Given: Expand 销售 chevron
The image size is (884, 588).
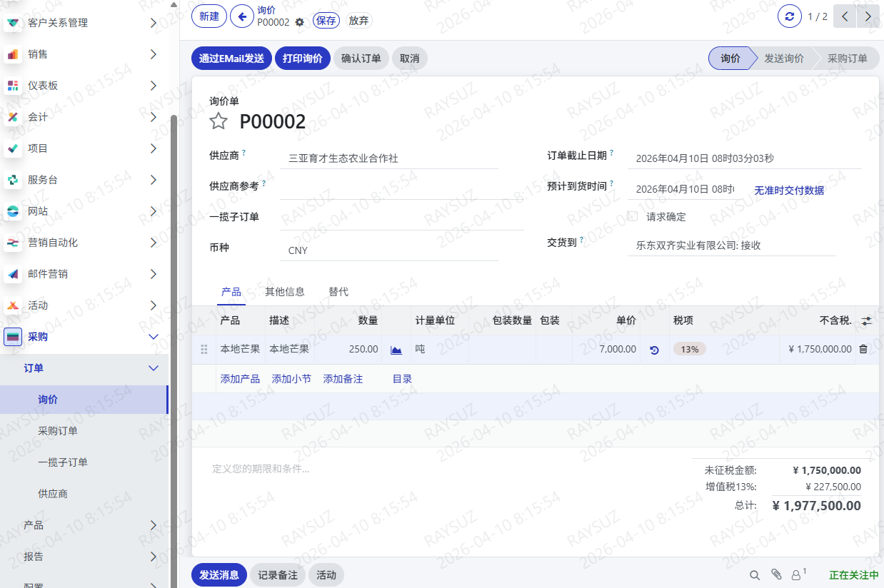Looking at the screenshot, I should pos(154,54).
